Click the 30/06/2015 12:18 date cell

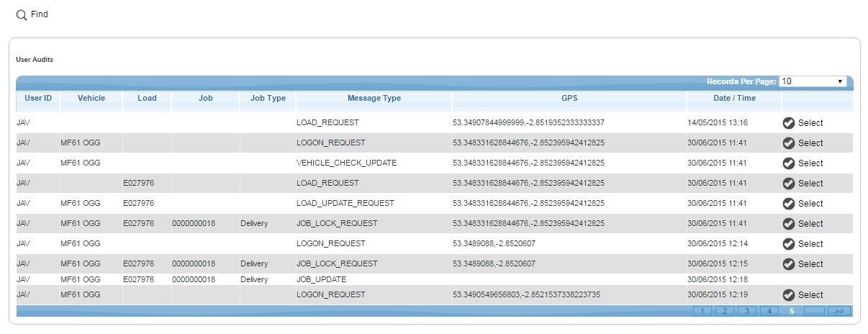(x=718, y=279)
